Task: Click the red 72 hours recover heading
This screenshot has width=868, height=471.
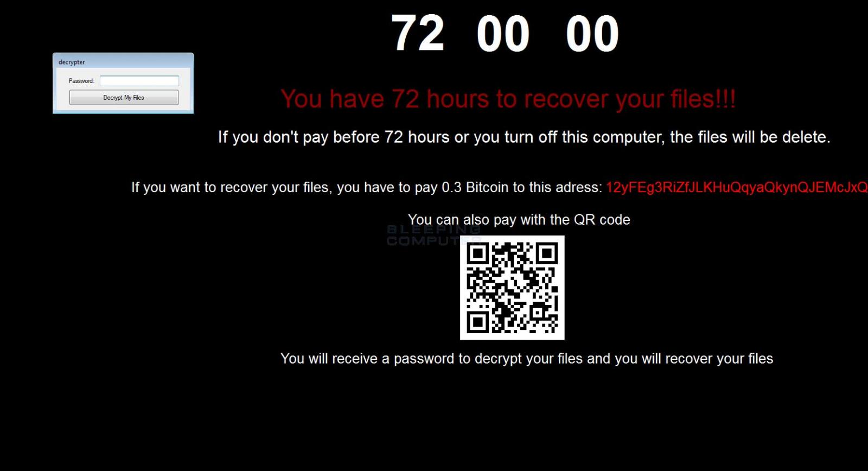Action: [x=508, y=99]
